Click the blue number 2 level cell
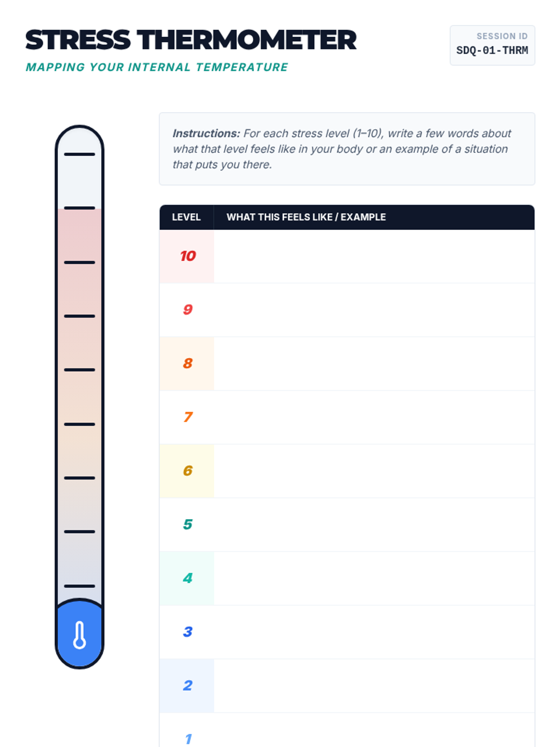Image resolution: width=560 pixels, height=747 pixels. pyautogui.click(x=187, y=686)
